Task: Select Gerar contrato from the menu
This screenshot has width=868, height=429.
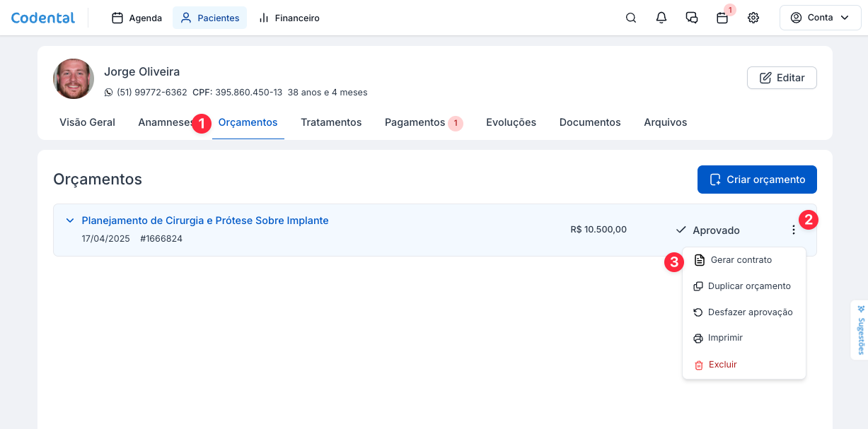Action: tap(741, 260)
